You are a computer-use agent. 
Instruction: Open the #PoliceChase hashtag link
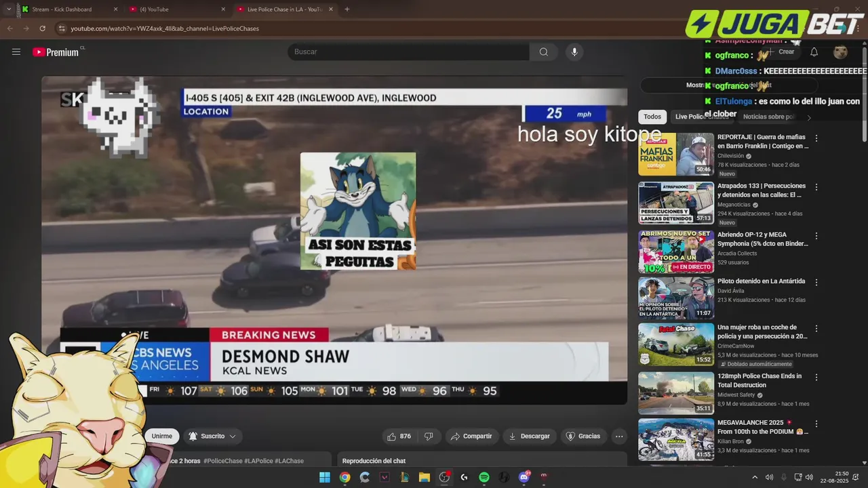[223, 461]
